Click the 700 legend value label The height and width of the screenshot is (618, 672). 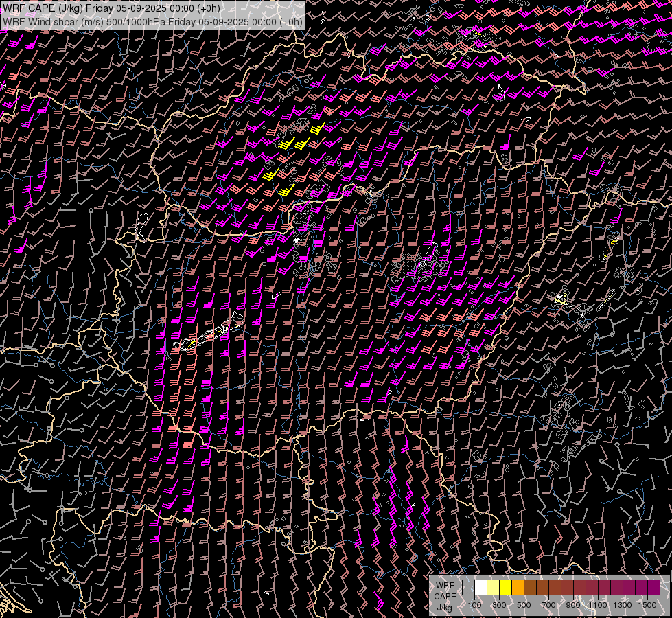click(x=548, y=605)
